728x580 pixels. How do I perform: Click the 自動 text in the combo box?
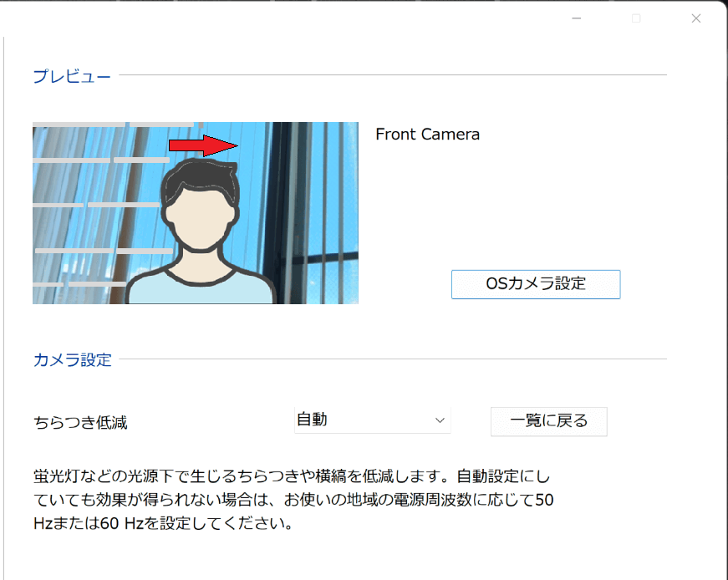312,420
